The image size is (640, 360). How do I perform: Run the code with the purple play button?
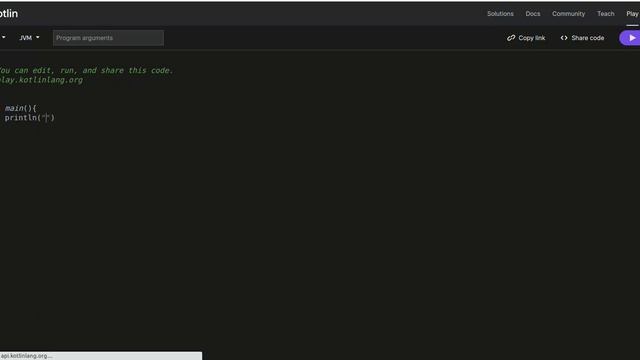point(630,38)
